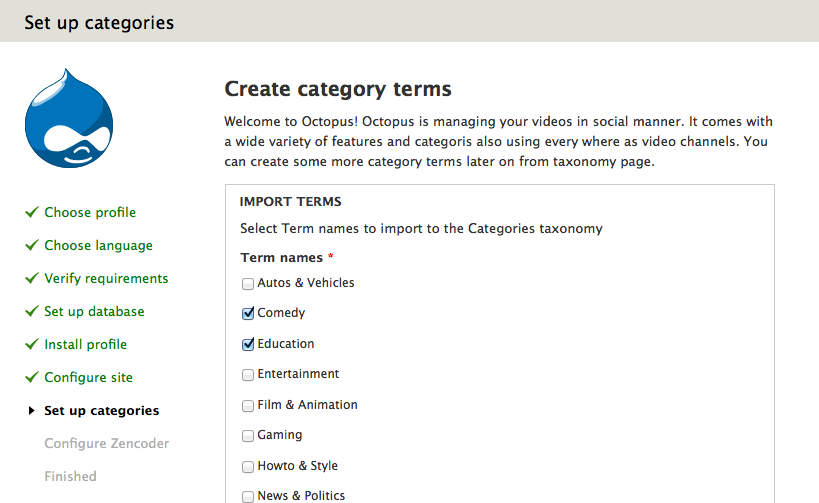This screenshot has height=503, width=819.
Task: Select the Film & Animation checkbox
Action: click(x=248, y=406)
